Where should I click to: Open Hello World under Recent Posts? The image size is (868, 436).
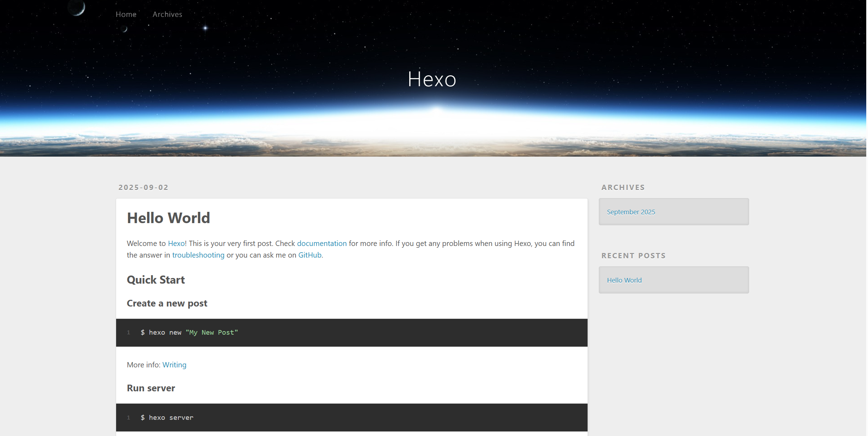pyautogui.click(x=624, y=280)
